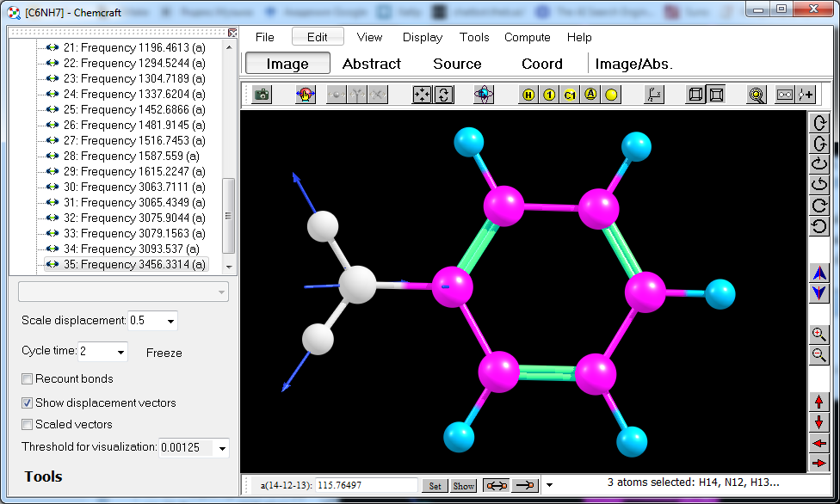Click the camera snapshot icon in the toolbar
Image resolution: width=840 pixels, height=504 pixels.
click(262, 95)
